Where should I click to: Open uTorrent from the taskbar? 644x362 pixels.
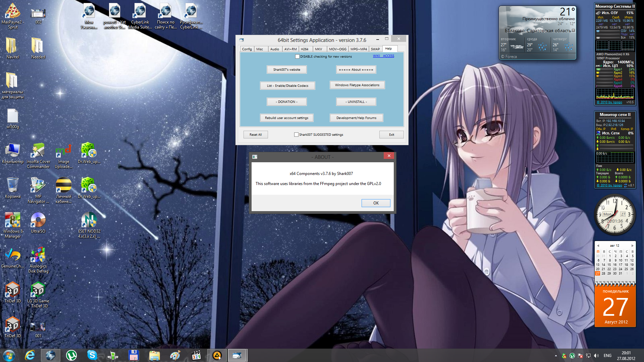[x=71, y=355]
